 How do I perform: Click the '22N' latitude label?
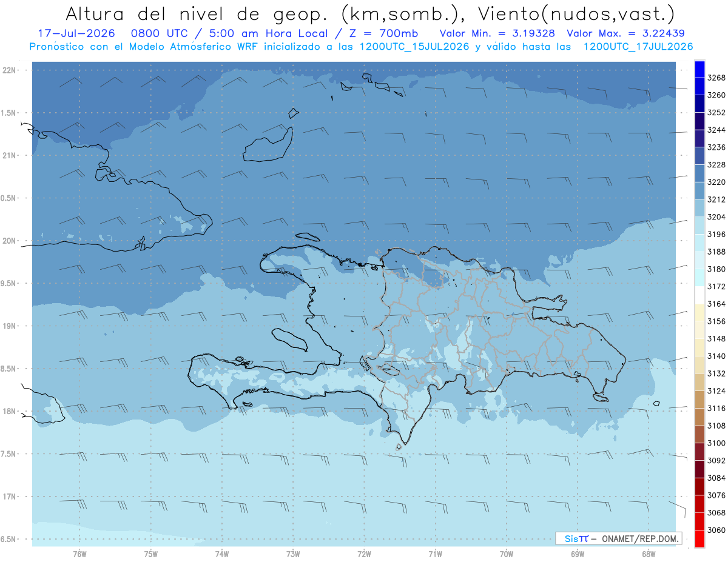click(x=9, y=70)
